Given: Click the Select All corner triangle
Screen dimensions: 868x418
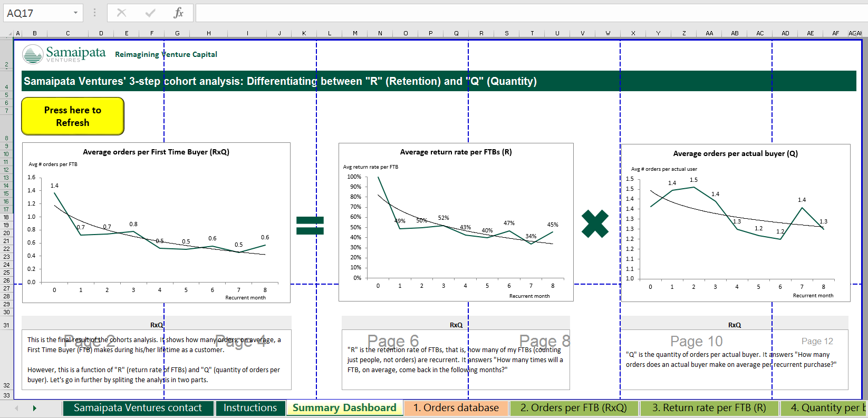Looking at the screenshot, I should 7,34.
